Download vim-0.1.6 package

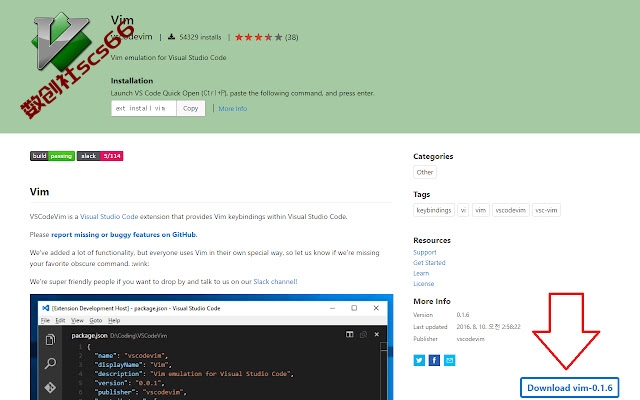click(x=569, y=388)
